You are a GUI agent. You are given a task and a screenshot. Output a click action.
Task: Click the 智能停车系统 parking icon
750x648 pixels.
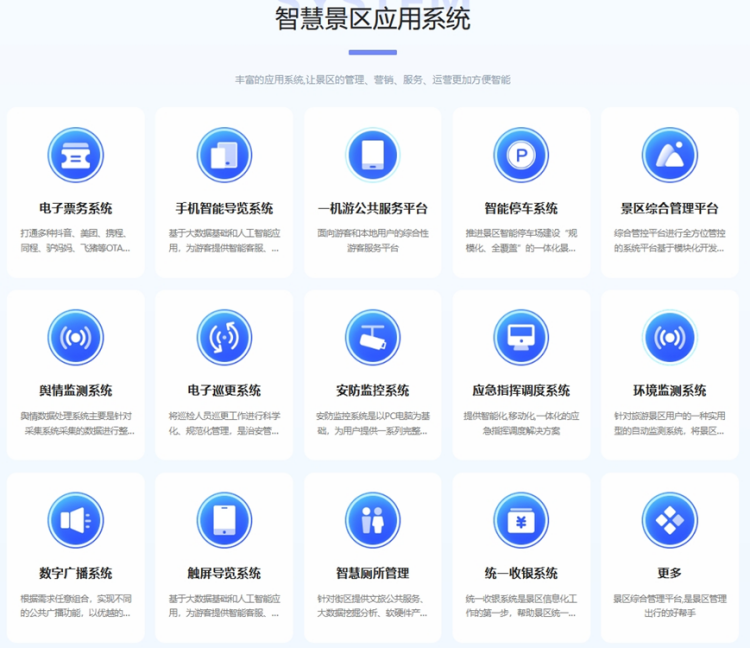coord(521,156)
